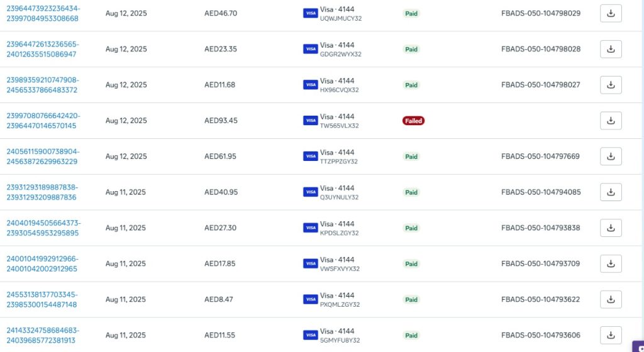
Task: Click Visa icon for AED8.47 payment
Action: point(311,299)
